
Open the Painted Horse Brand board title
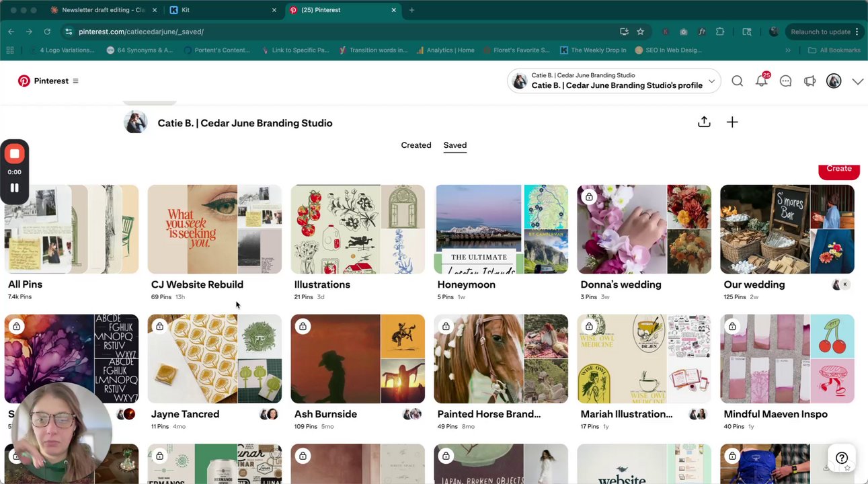click(489, 414)
